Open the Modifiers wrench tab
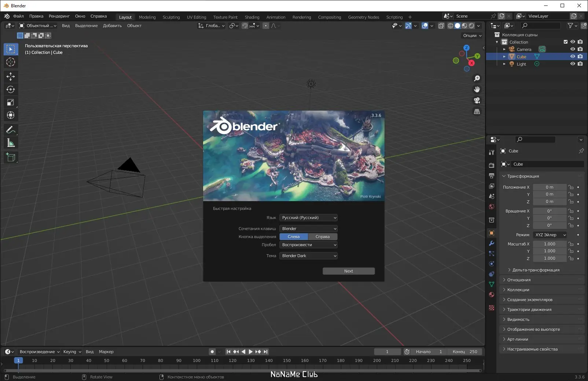 [x=492, y=243]
